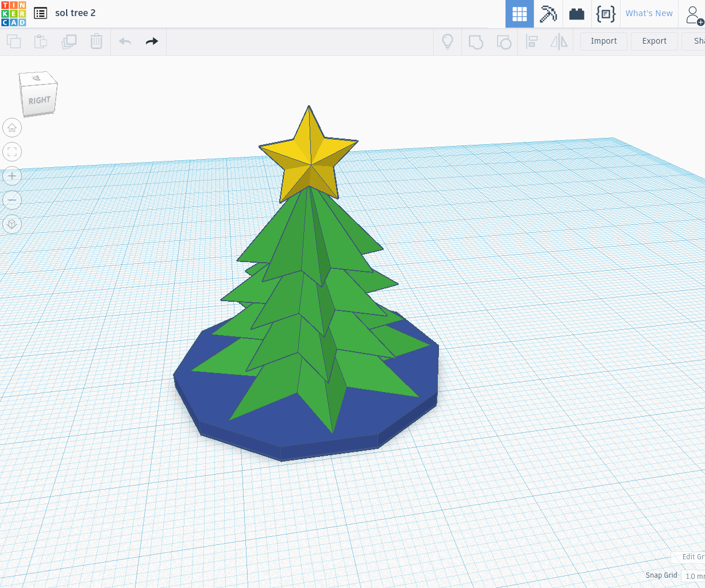
Task: Toggle perspective/orthographic view cube icon
Action: click(12, 224)
